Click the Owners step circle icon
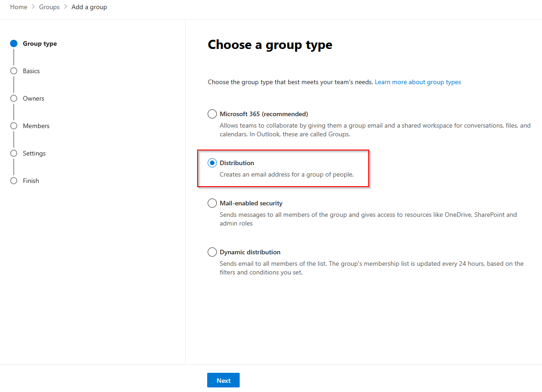Screen dimensions: 542x392 [x=14, y=99]
